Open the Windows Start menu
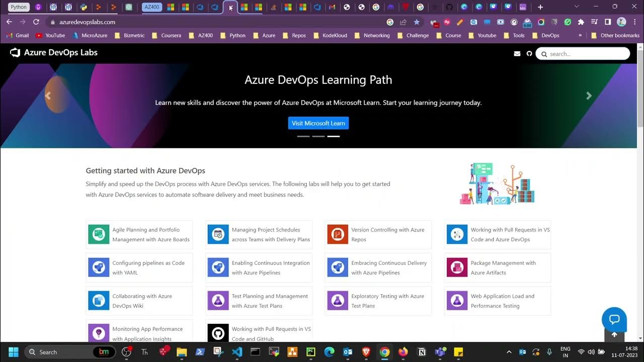Screen dimensions: 644x362 (x=14, y=352)
